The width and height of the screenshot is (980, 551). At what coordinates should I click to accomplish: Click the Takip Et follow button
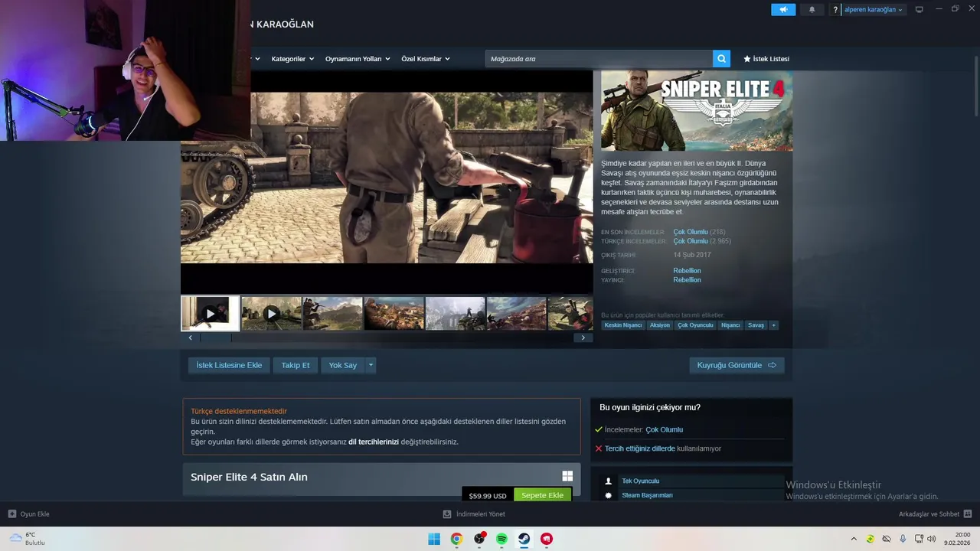tap(296, 365)
